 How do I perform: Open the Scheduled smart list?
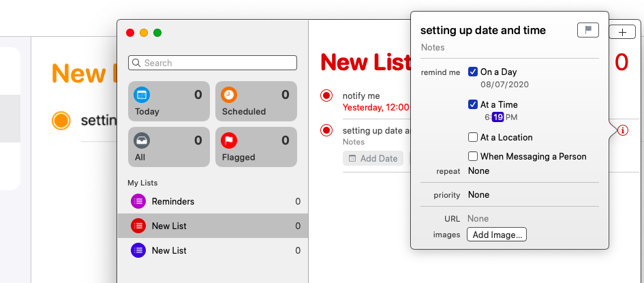tap(256, 101)
